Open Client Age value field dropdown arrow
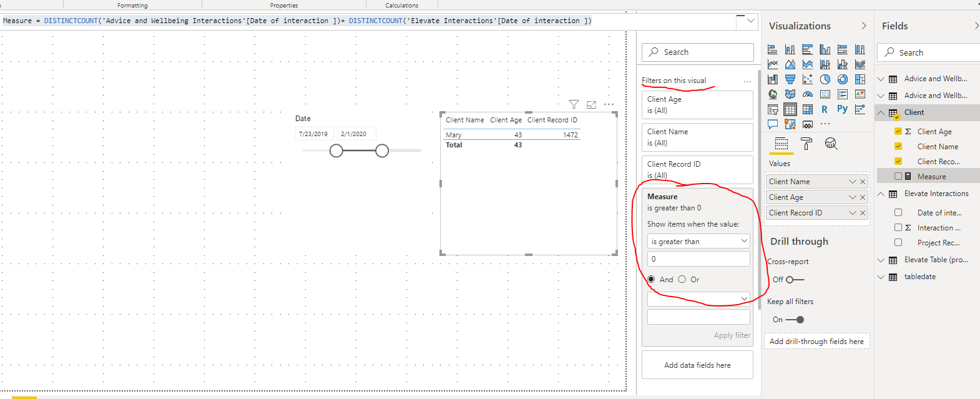The image size is (980, 399). [853, 197]
